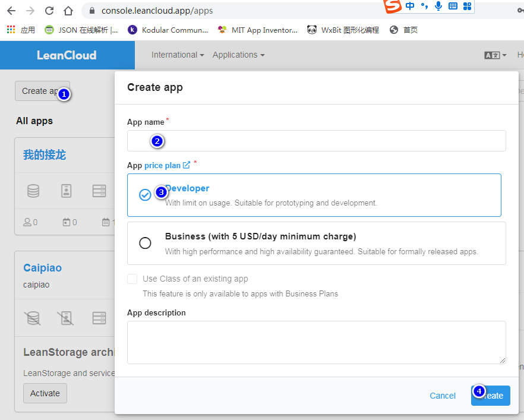Open the language switcher dropdown

click(x=495, y=55)
